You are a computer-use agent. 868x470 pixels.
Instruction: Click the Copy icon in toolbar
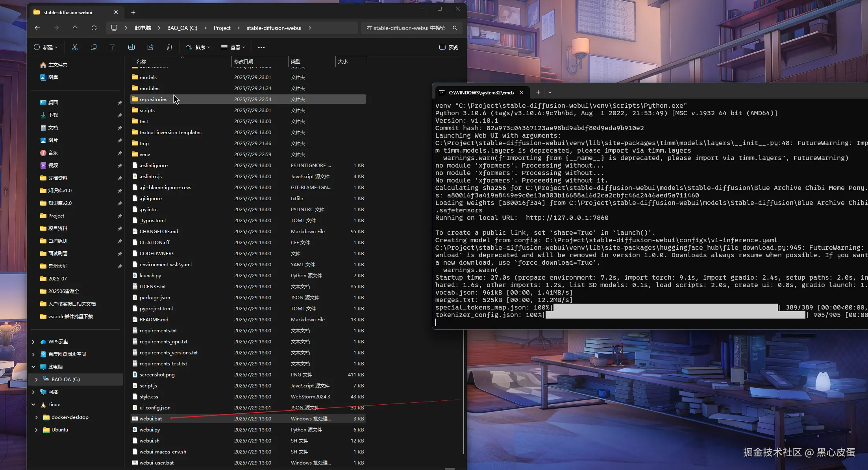pyautogui.click(x=94, y=47)
